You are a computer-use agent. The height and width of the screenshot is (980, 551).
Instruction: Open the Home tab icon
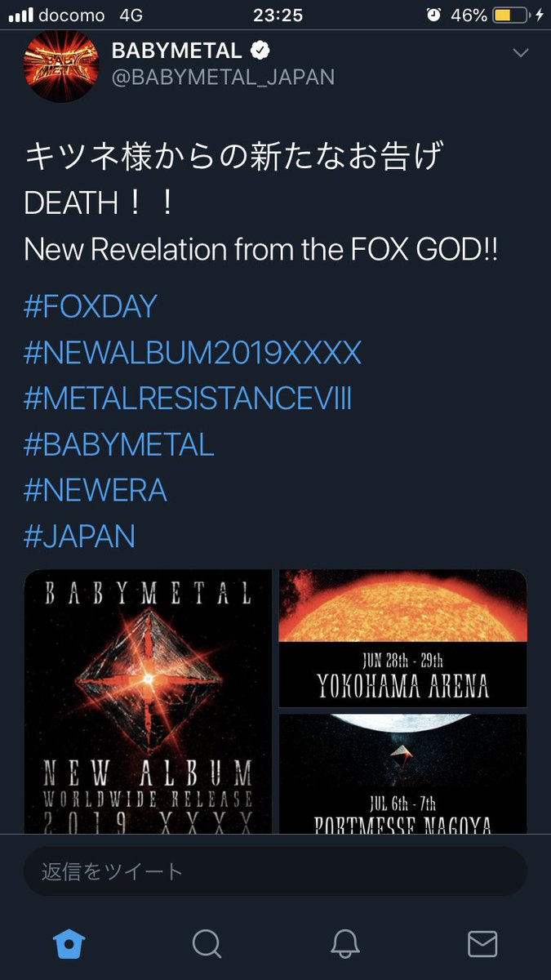69,943
